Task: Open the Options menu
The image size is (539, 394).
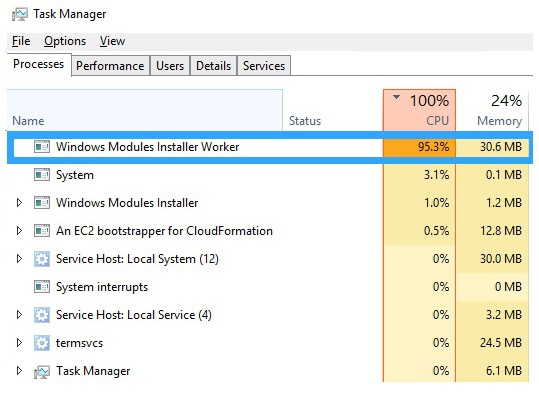Action: [65, 41]
